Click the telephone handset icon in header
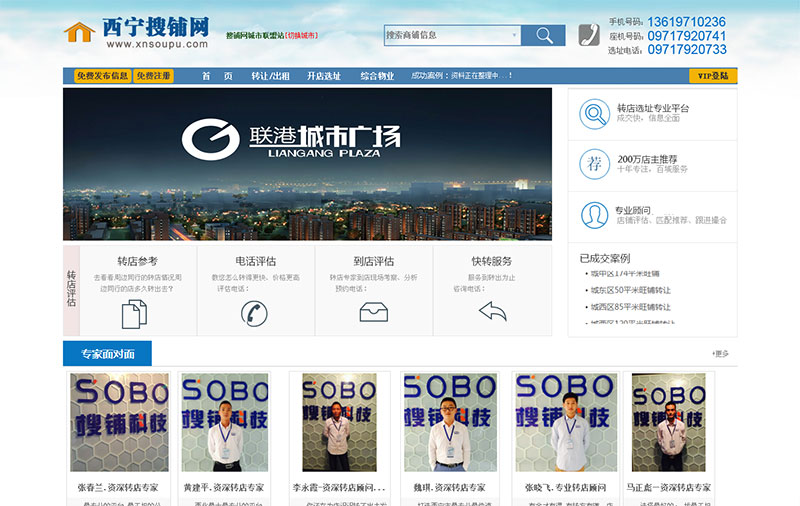 coord(589,35)
